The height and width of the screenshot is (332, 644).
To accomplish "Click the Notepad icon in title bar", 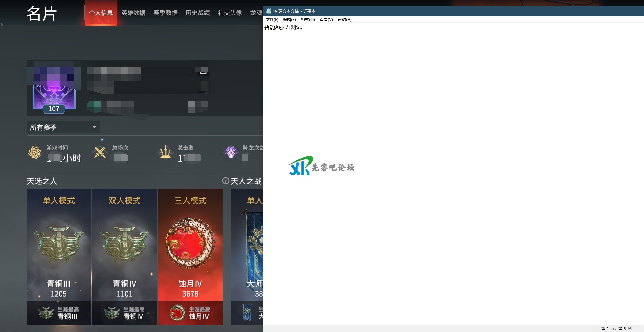I will click(269, 11).
